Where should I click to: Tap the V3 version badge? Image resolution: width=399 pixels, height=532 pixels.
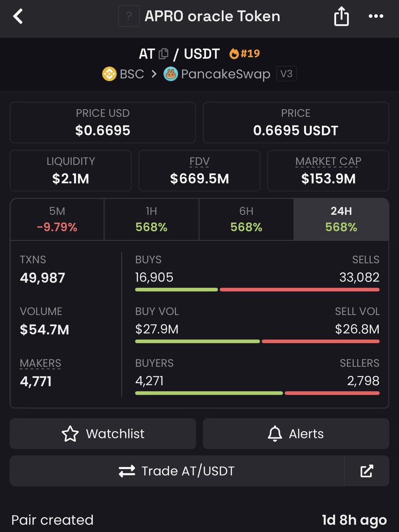pyautogui.click(x=287, y=74)
